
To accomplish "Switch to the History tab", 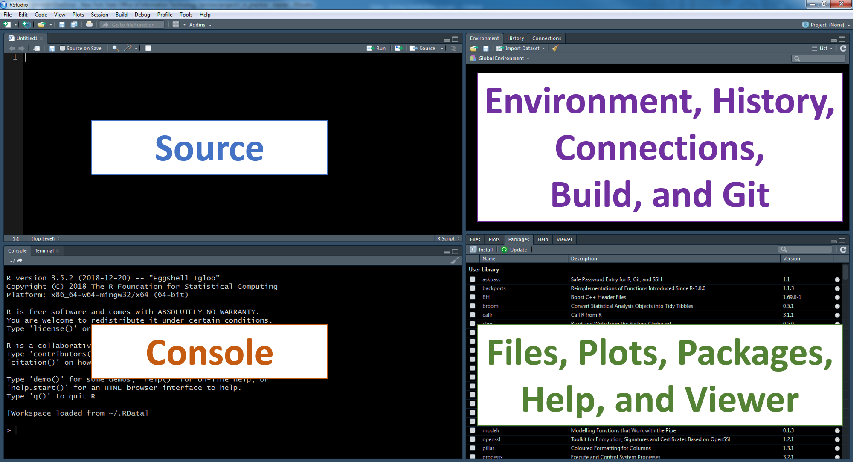I will click(x=515, y=38).
